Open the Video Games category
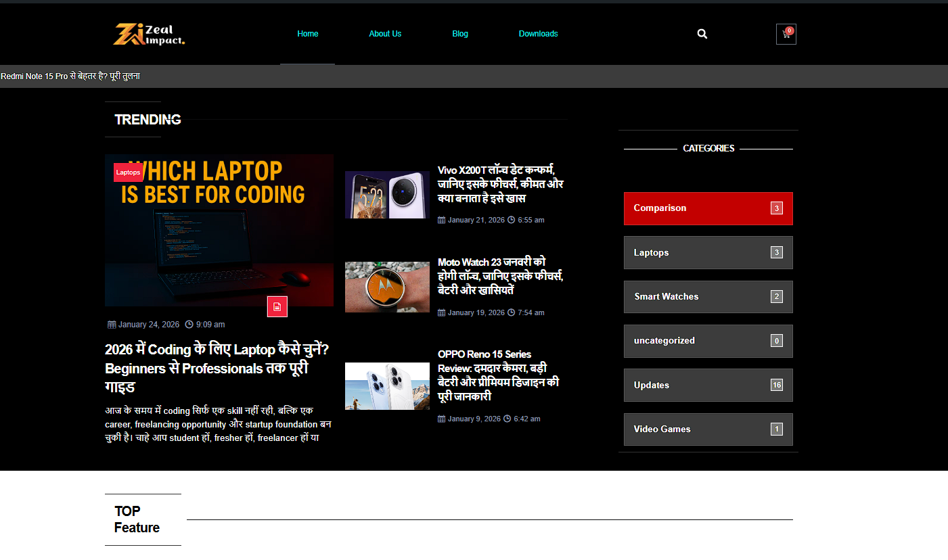The image size is (948, 560). tap(708, 429)
